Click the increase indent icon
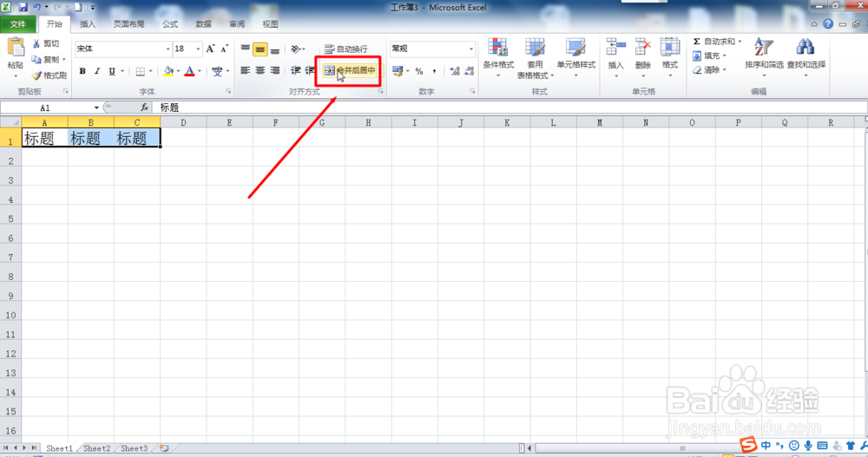The image size is (868, 457). click(310, 70)
